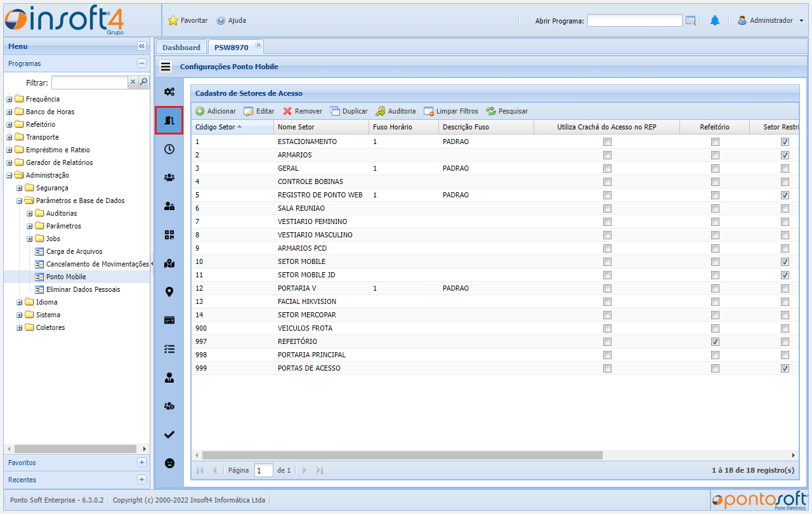Click the checkmark icon in sidebar
Image resolution: width=812 pixels, height=514 pixels.
[x=169, y=435]
